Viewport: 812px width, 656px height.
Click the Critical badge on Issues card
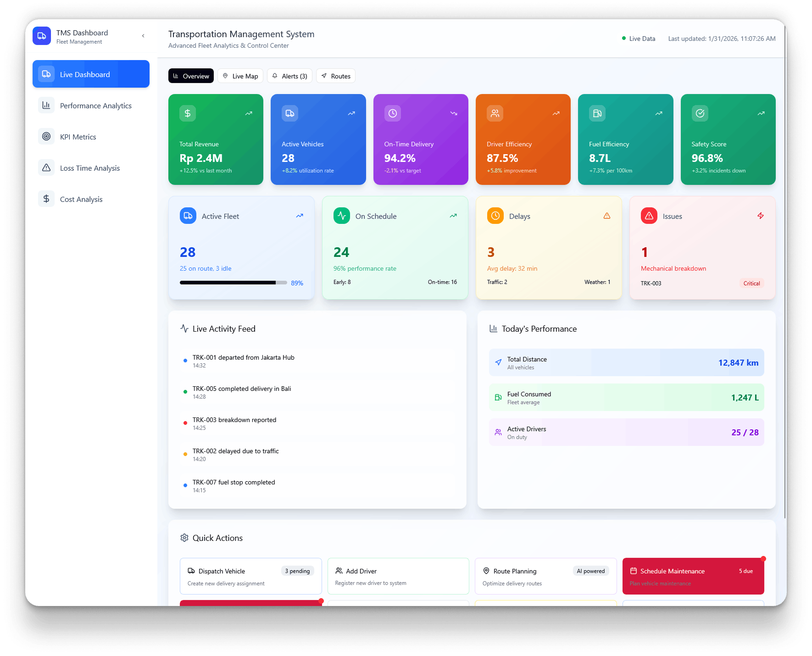[751, 284]
